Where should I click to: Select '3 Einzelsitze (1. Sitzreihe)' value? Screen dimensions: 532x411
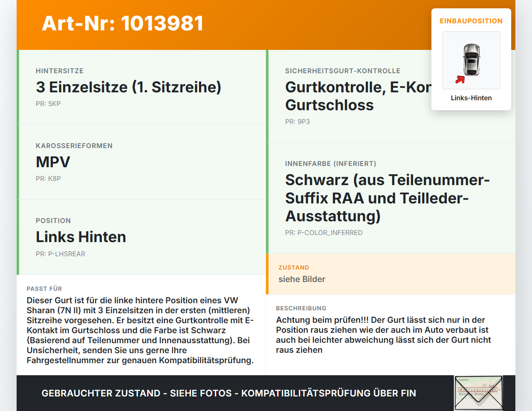[x=128, y=87]
